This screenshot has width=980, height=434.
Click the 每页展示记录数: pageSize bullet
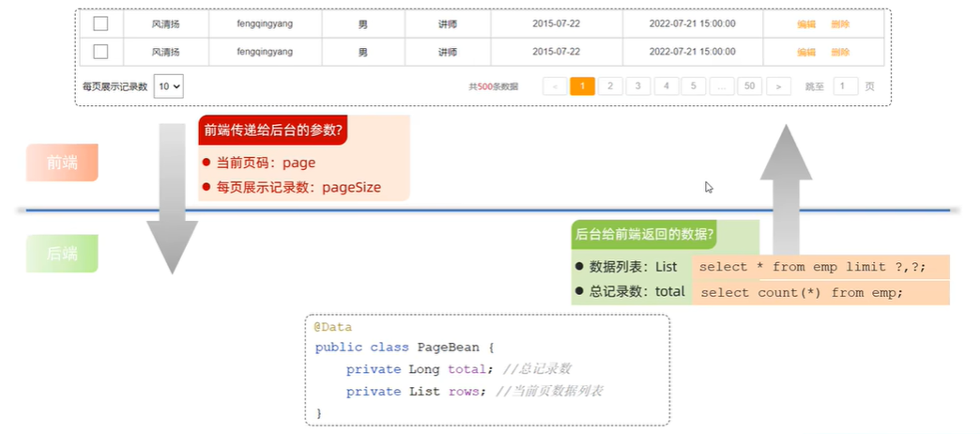click(292, 187)
